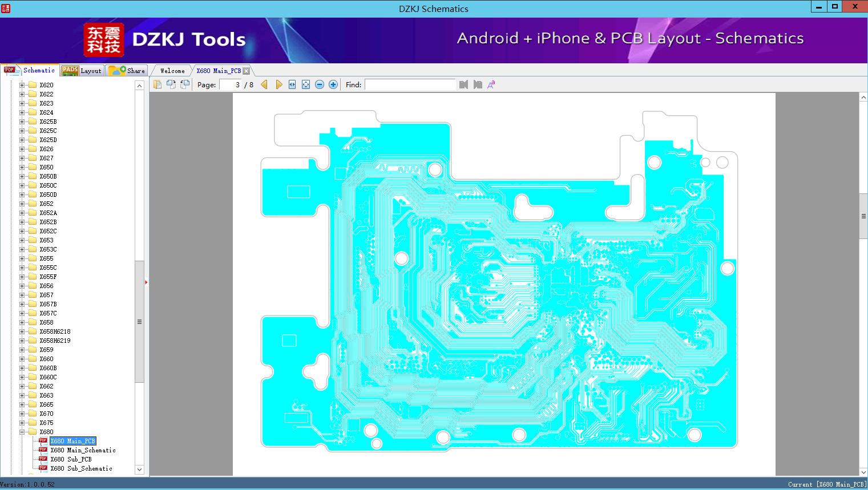Zoom in with the plus icon
The image size is (868, 490).
click(333, 84)
